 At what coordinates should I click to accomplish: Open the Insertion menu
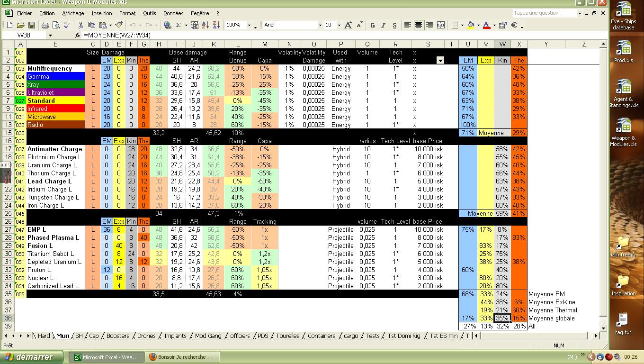tap(102, 13)
